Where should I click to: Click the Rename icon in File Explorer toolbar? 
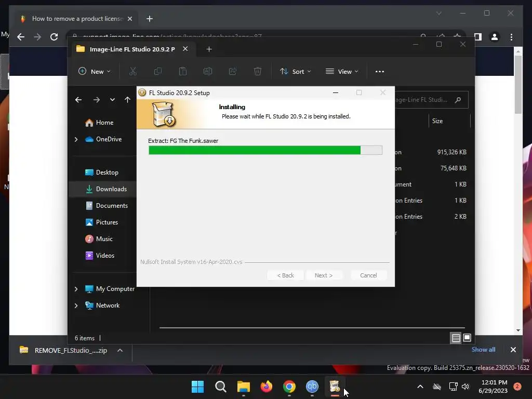208,71
